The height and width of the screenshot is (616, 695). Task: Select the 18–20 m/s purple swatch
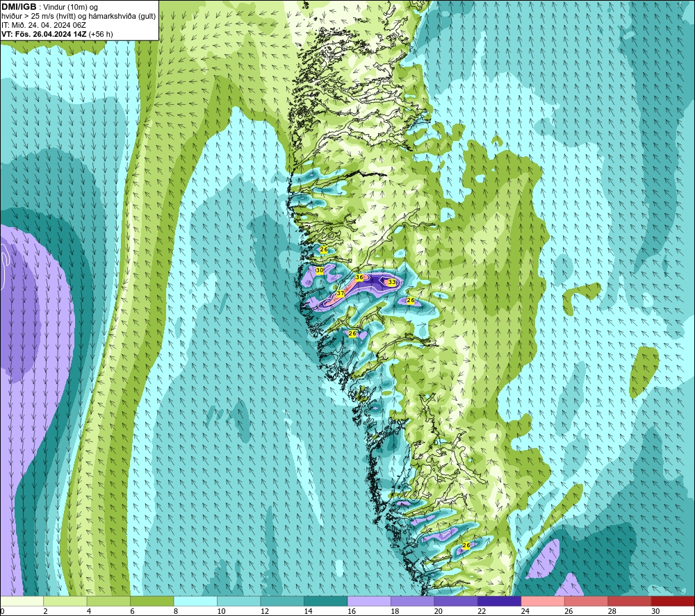click(413, 601)
